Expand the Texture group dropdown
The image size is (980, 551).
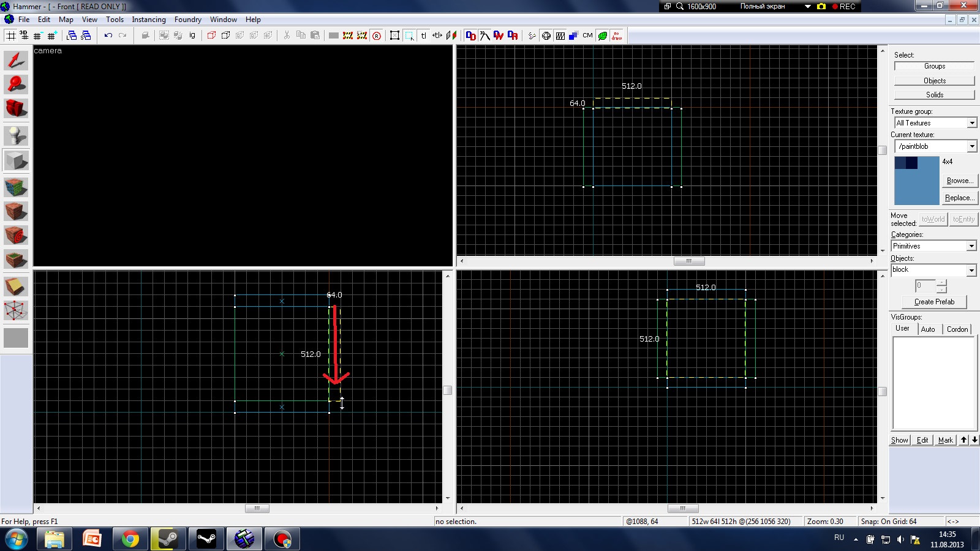pos(971,123)
